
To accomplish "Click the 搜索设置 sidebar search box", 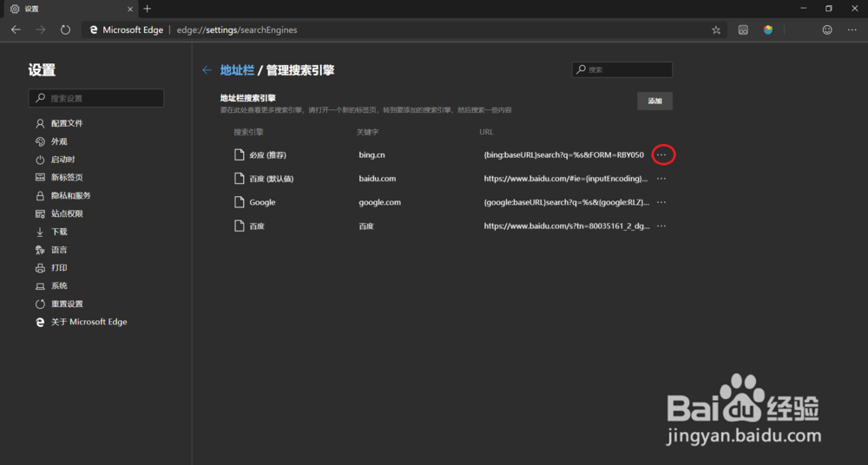I will point(96,98).
